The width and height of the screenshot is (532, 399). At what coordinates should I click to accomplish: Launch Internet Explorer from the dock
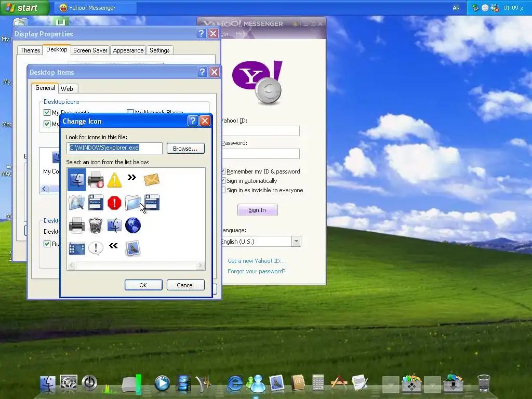pyautogui.click(x=235, y=384)
